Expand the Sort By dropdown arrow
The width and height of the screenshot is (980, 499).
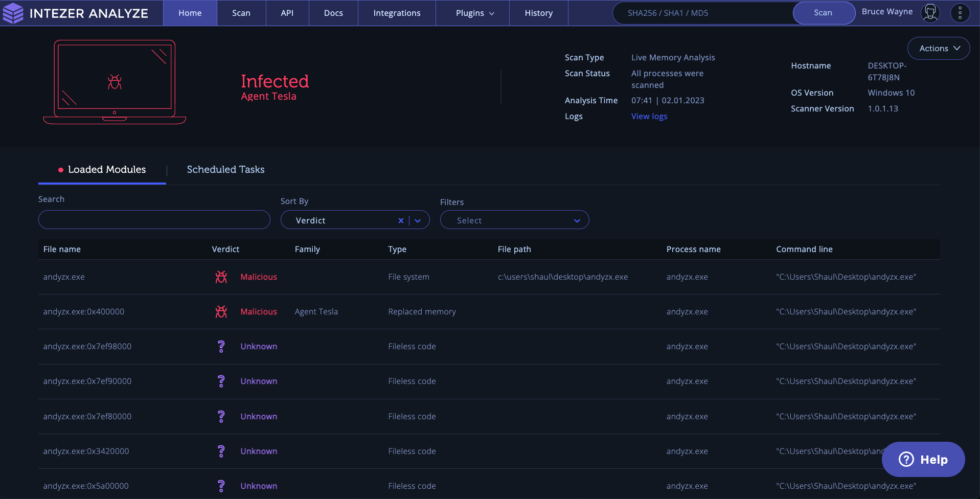click(418, 220)
